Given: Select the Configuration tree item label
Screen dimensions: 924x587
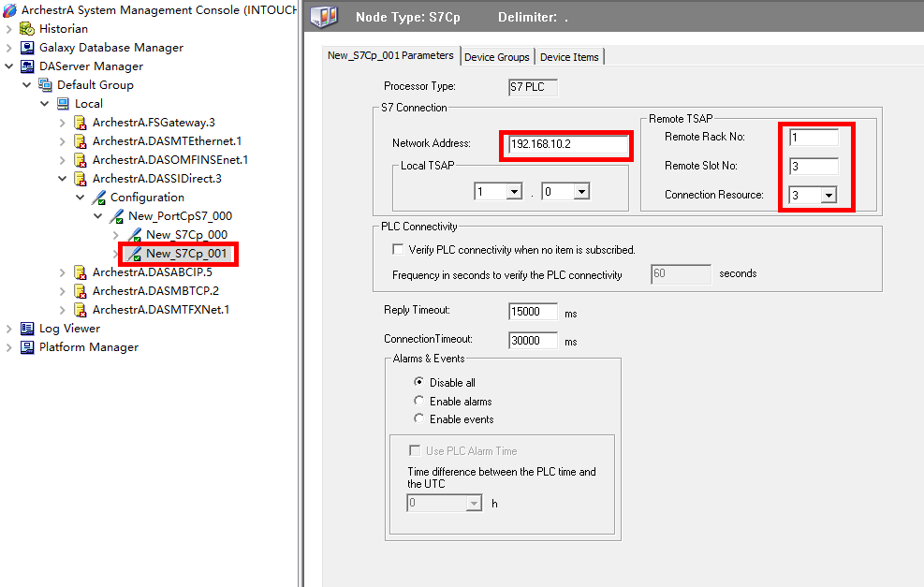Looking at the screenshot, I should (x=147, y=198).
